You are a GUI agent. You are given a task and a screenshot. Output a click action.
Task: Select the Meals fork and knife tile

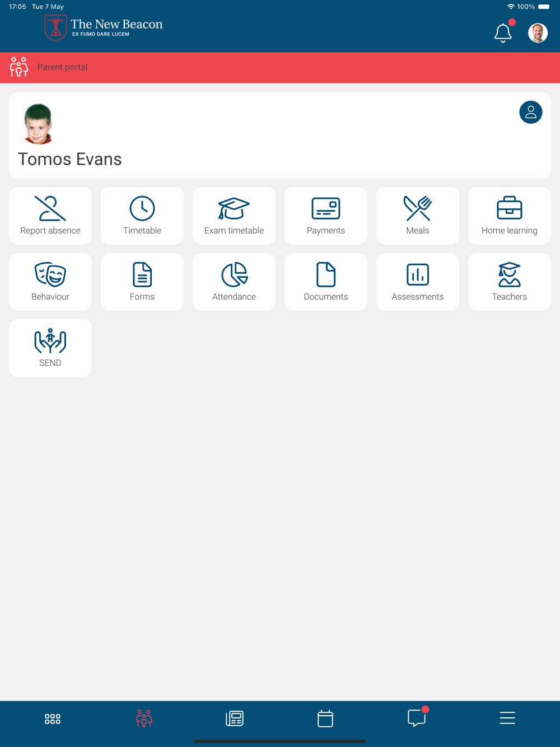point(418,216)
